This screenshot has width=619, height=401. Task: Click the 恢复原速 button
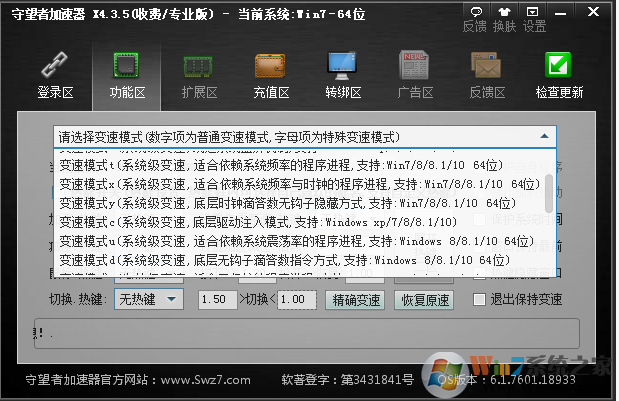pyautogui.click(x=424, y=300)
